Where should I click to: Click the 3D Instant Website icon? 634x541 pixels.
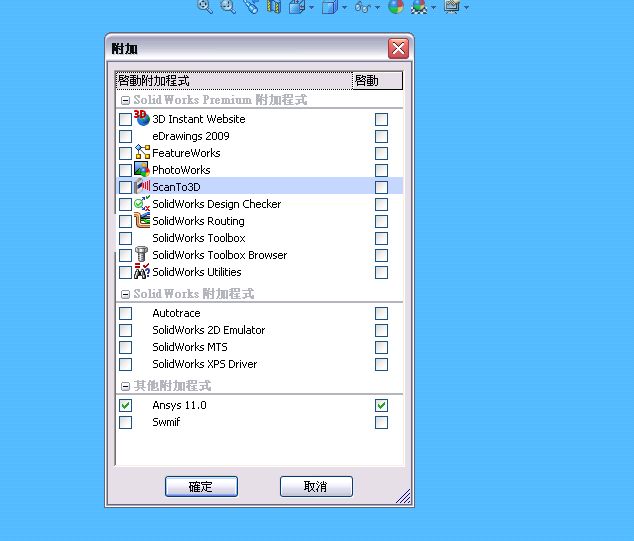click(142, 118)
